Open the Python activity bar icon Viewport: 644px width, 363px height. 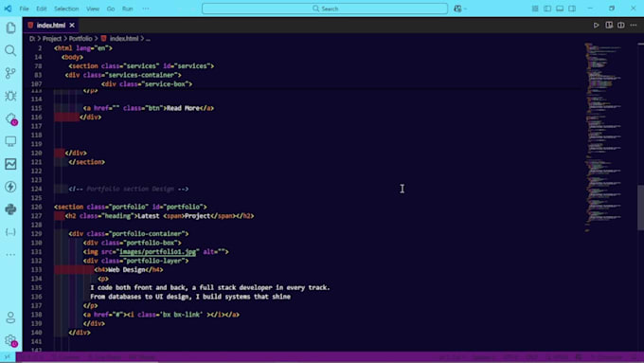pos(10,209)
